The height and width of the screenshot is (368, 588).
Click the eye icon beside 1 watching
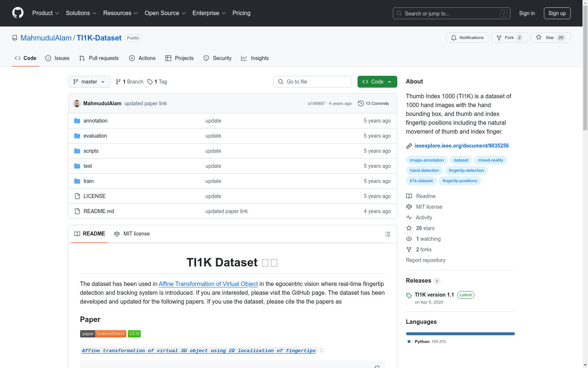tap(409, 239)
